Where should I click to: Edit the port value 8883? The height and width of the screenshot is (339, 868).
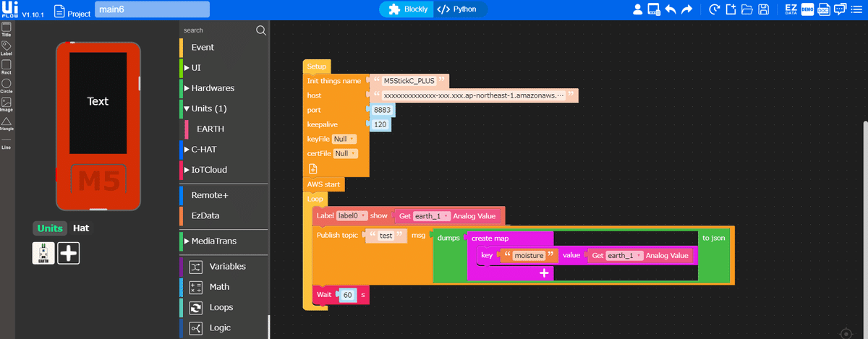coord(383,109)
